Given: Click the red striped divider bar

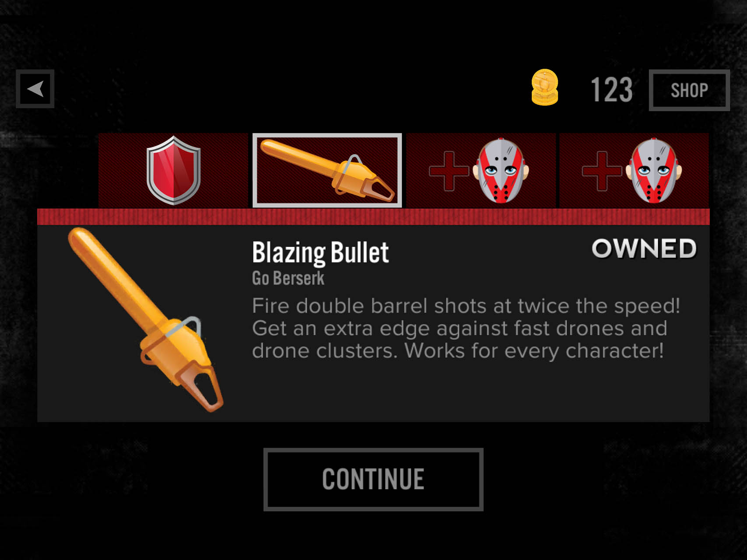Looking at the screenshot, I should [373, 217].
